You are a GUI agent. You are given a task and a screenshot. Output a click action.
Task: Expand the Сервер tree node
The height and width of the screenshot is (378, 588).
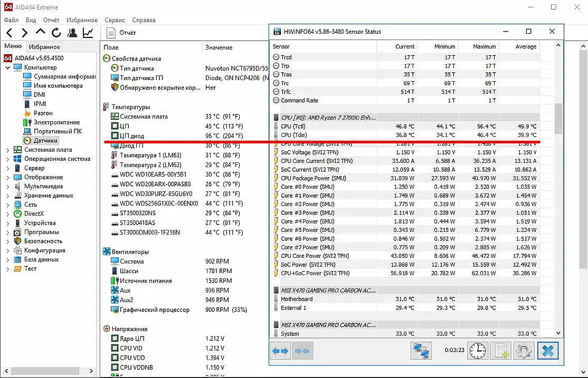[x=7, y=168]
